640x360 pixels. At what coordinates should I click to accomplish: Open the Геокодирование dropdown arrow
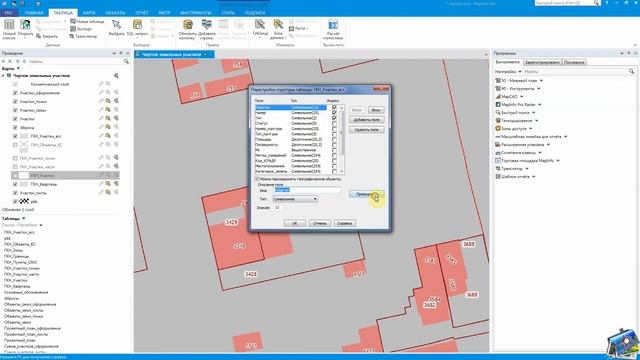(536, 121)
